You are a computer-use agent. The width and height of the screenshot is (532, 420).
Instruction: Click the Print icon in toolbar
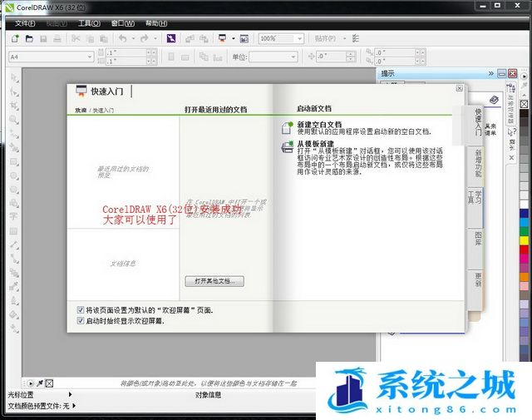pyautogui.click(x=57, y=39)
